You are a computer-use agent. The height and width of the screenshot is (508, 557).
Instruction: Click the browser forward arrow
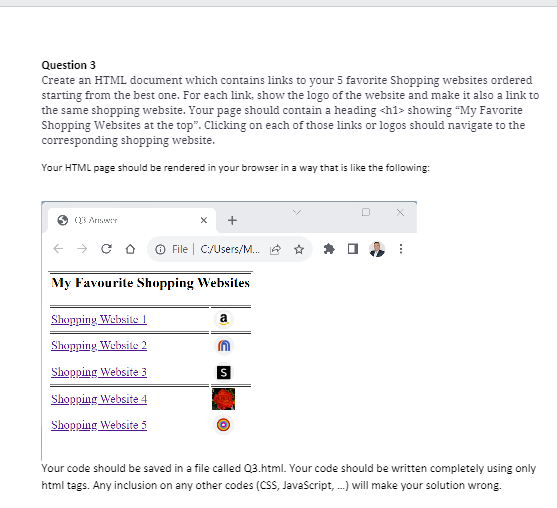coord(82,249)
